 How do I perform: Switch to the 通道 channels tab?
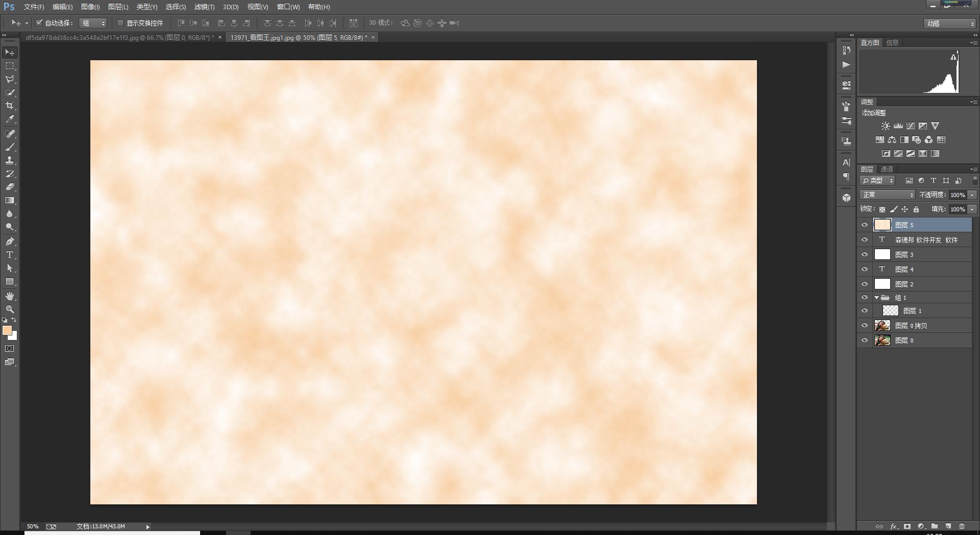[887, 169]
